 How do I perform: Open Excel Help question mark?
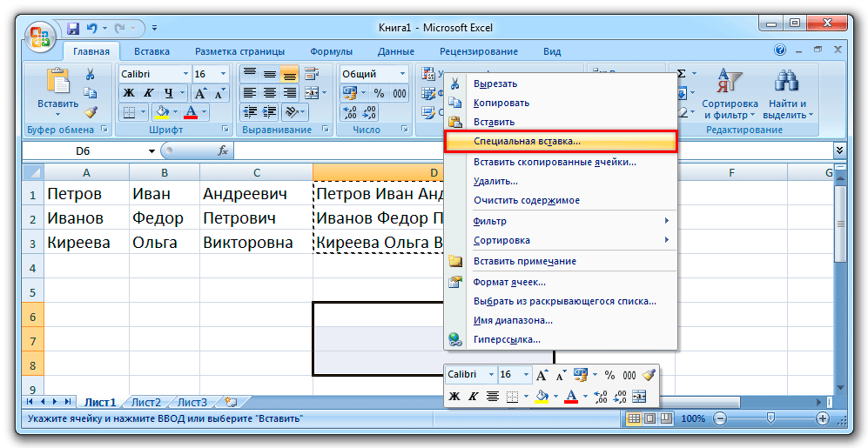tap(780, 50)
